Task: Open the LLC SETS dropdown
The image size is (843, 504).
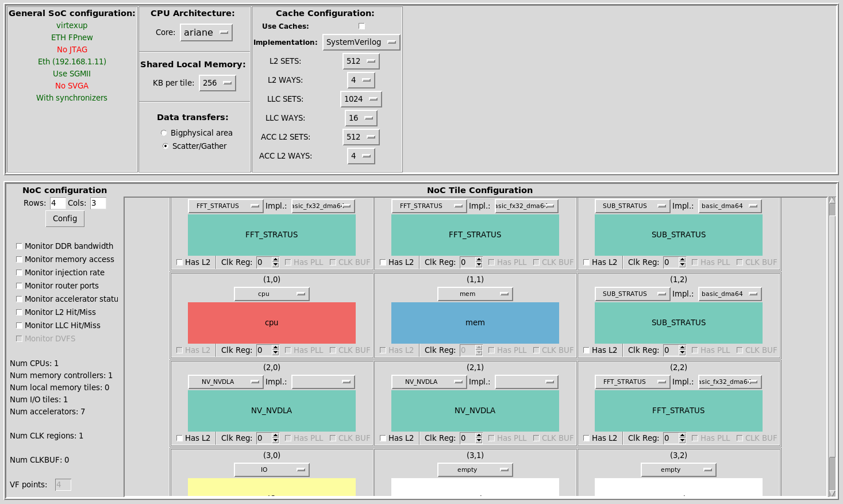Action: click(361, 99)
